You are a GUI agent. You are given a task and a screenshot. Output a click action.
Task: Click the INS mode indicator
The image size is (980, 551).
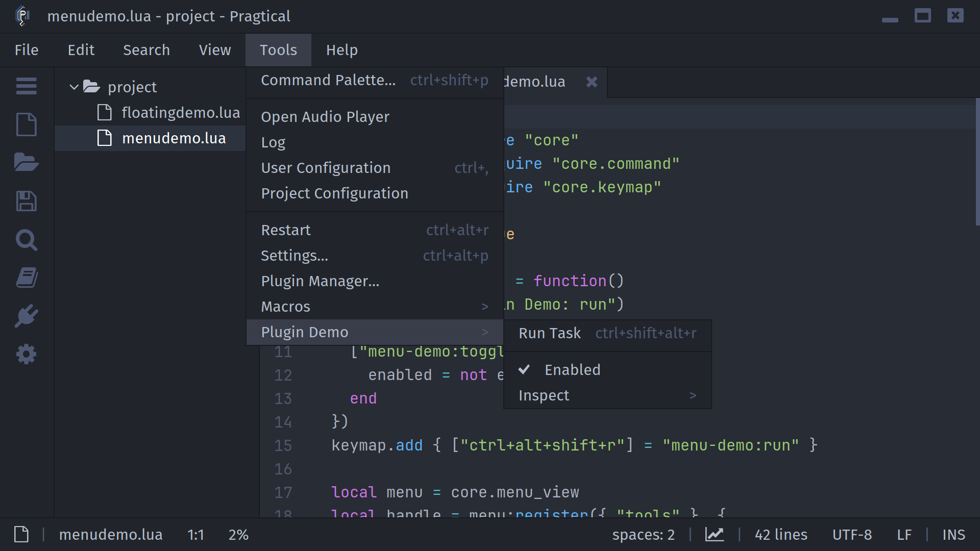pyautogui.click(x=953, y=534)
